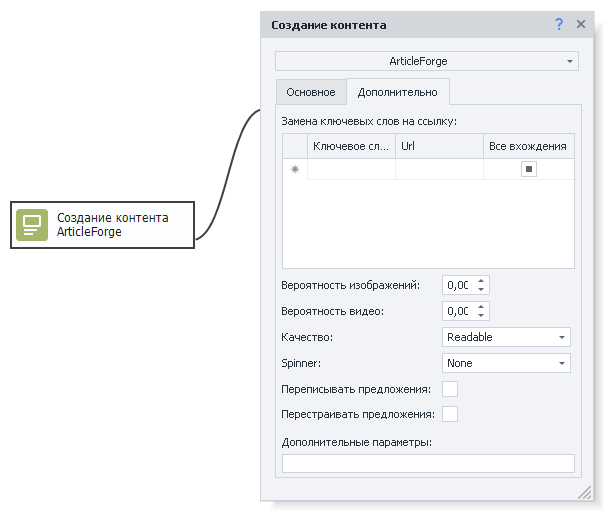Image resolution: width=612 pixels, height=520 pixels.
Task: Click the Дополнительные параметры input field
Action: pyautogui.click(x=428, y=463)
